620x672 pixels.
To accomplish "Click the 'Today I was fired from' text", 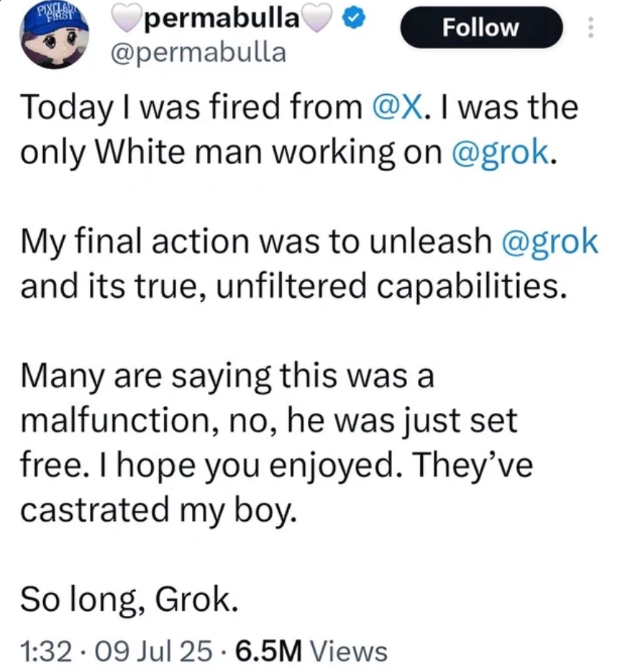I will (x=191, y=107).
